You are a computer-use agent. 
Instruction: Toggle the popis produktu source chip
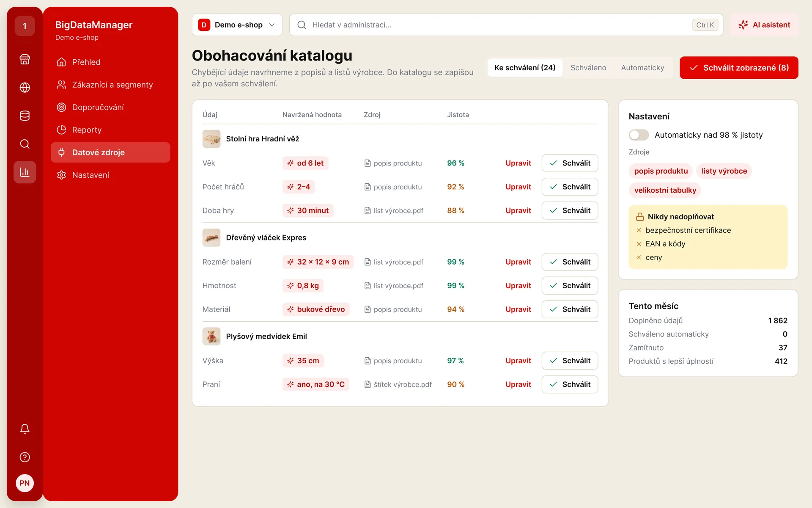pyautogui.click(x=661, y=171)
